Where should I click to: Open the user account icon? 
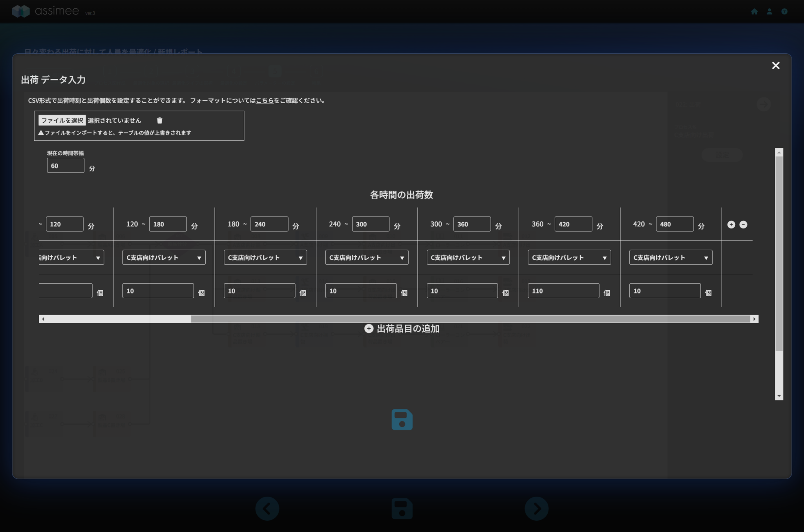click(769, 11)
